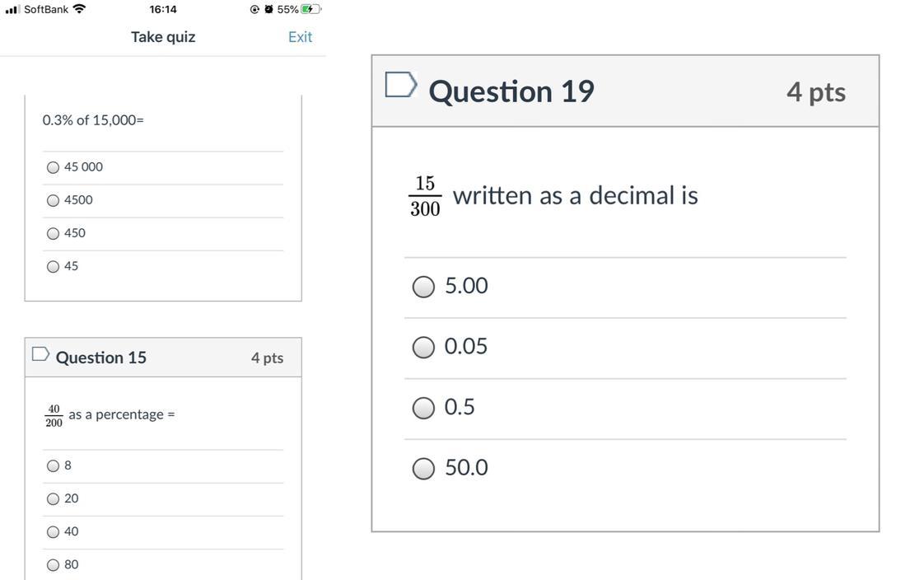The image size is (924, 580).
Task: Tap the battery status icon
Action: pos(310,9)
